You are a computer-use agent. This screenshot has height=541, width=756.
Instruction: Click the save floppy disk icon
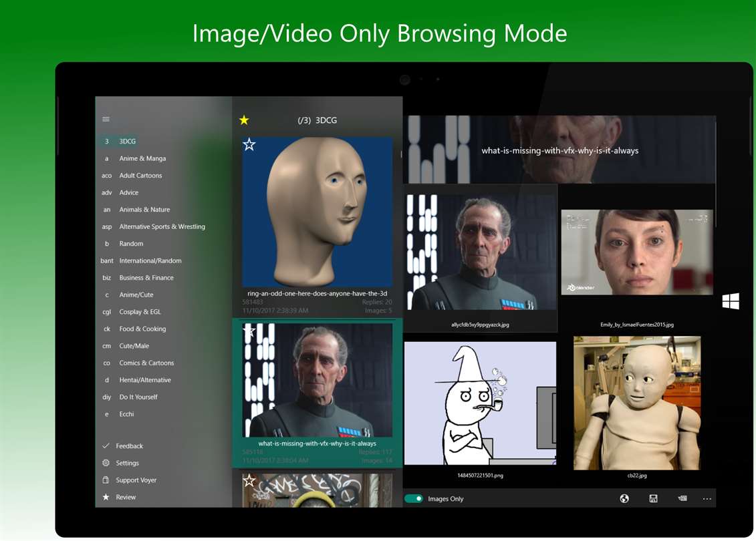(x=653, y=499)
